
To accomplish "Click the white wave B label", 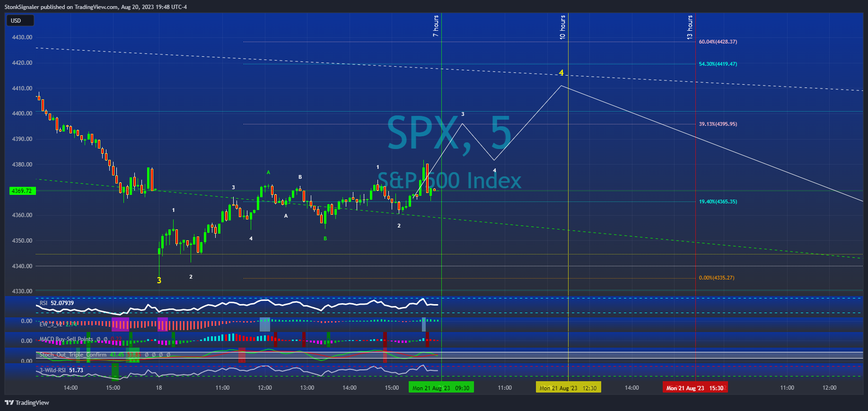I will pyautogui.click(x=300, y=177).
